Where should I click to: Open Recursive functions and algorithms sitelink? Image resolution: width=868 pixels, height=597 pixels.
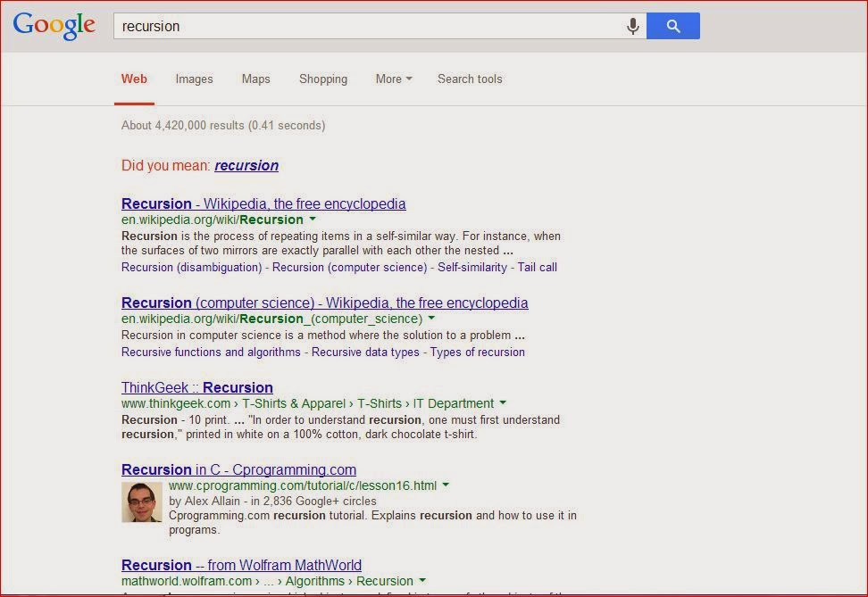point(211,352)
